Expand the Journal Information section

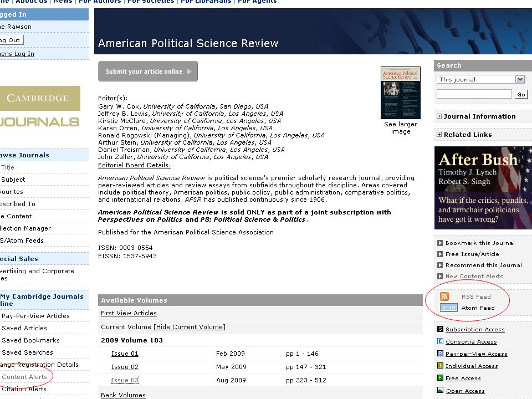[439, 116]
